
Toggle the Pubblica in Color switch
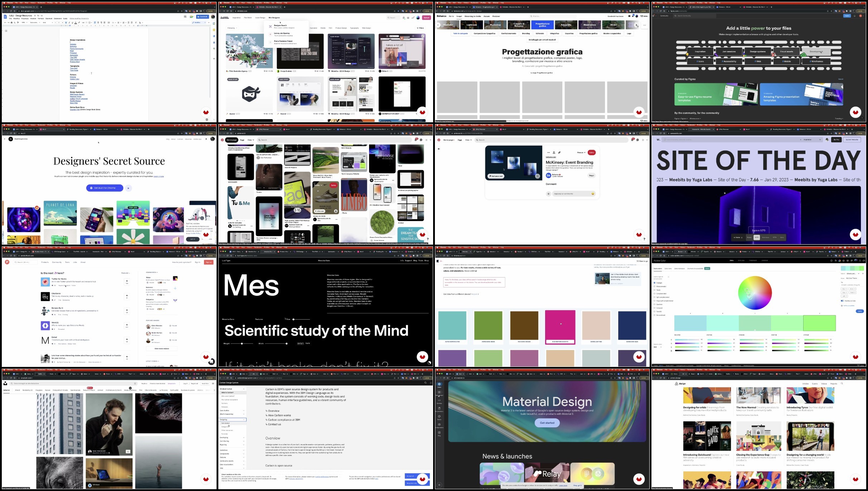[x=842, y=301]
